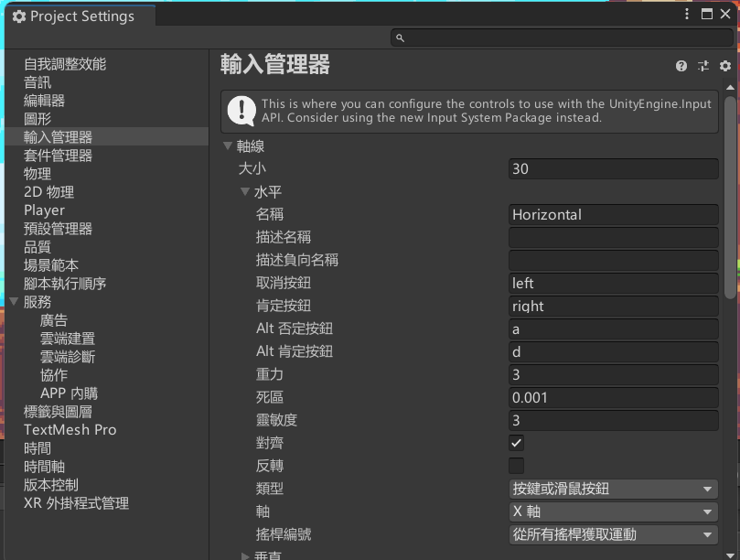This screenshot has width=740, height=560.
Task: Open 場景範本 settings category
Action: point(51,264)
